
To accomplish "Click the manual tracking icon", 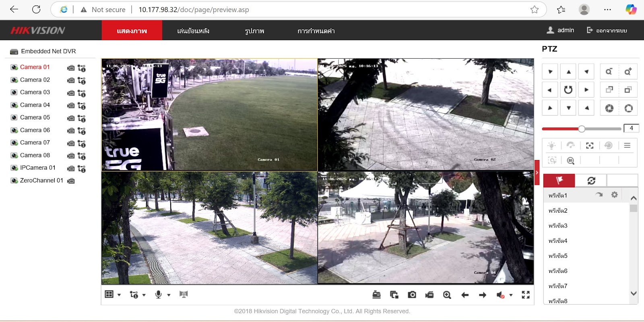I will point(552,160).
